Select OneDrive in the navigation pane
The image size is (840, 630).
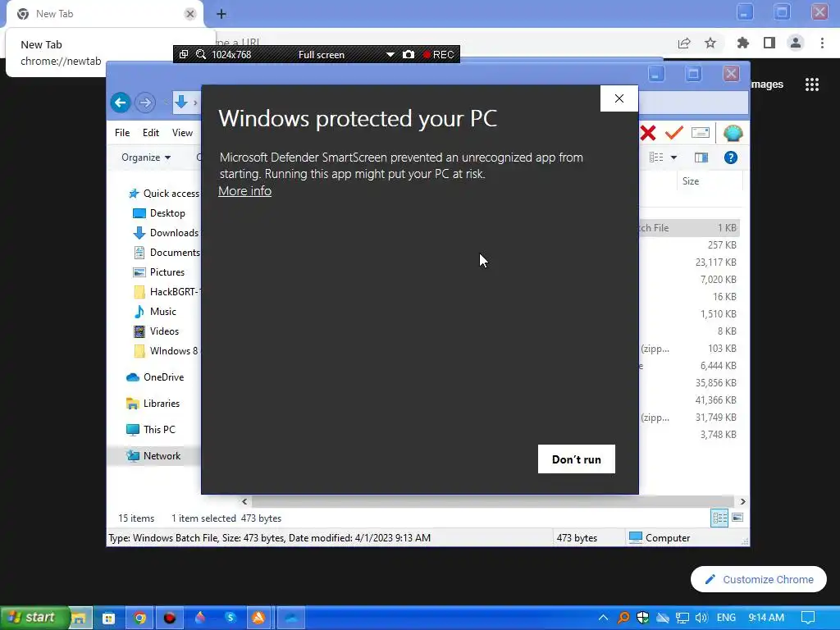(155, 377)
